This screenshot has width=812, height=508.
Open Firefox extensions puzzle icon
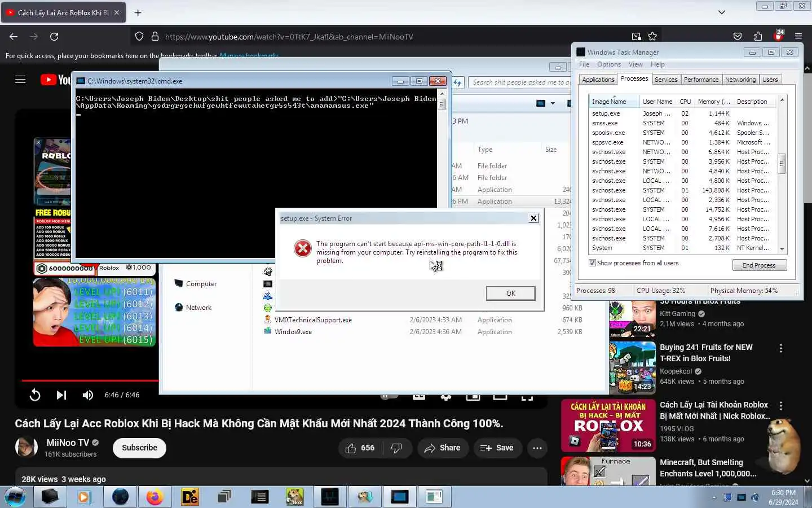(x=758, y=37)
